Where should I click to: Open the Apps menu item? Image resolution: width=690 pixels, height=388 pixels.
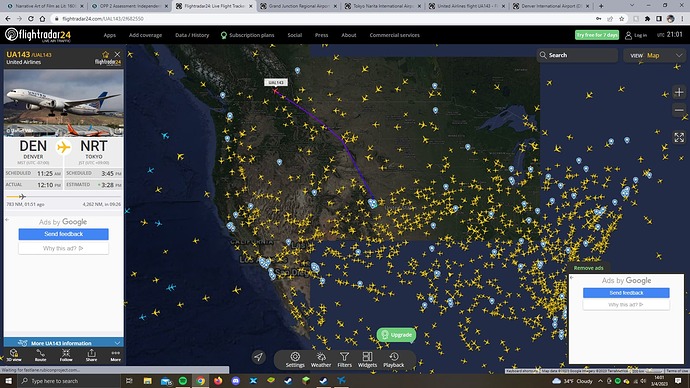coord(110,35)
